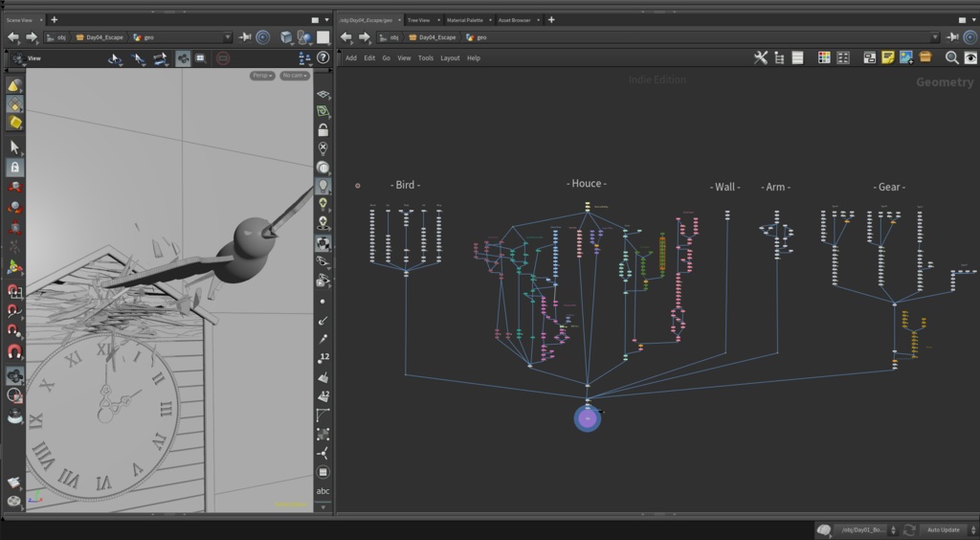Select the arrow Select tool in viewport sidebar

click(14, 146)
